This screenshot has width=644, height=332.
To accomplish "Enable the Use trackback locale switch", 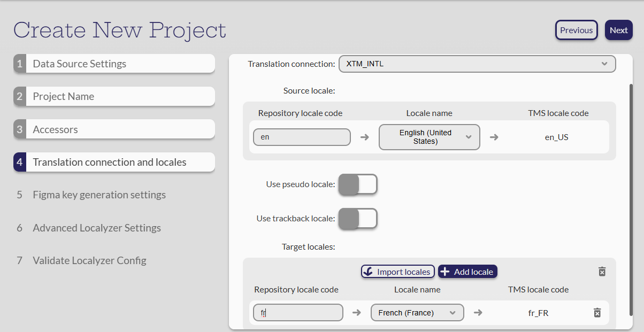I will tap(358, 219).
